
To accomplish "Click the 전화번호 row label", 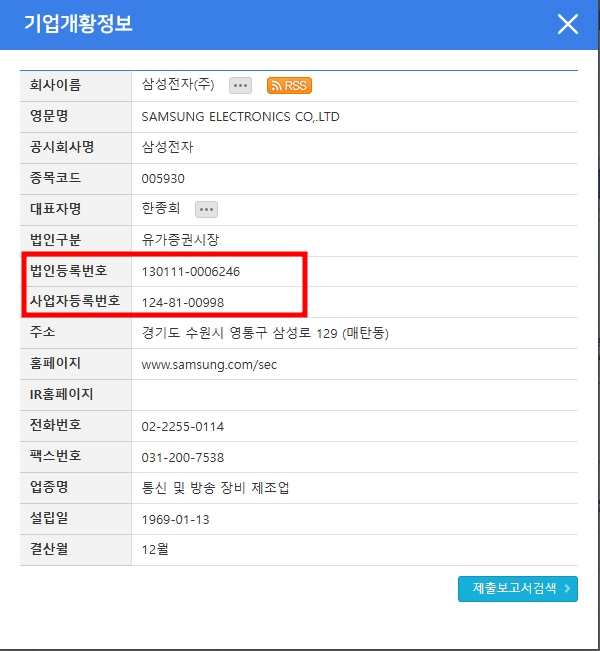I will 55,425.
